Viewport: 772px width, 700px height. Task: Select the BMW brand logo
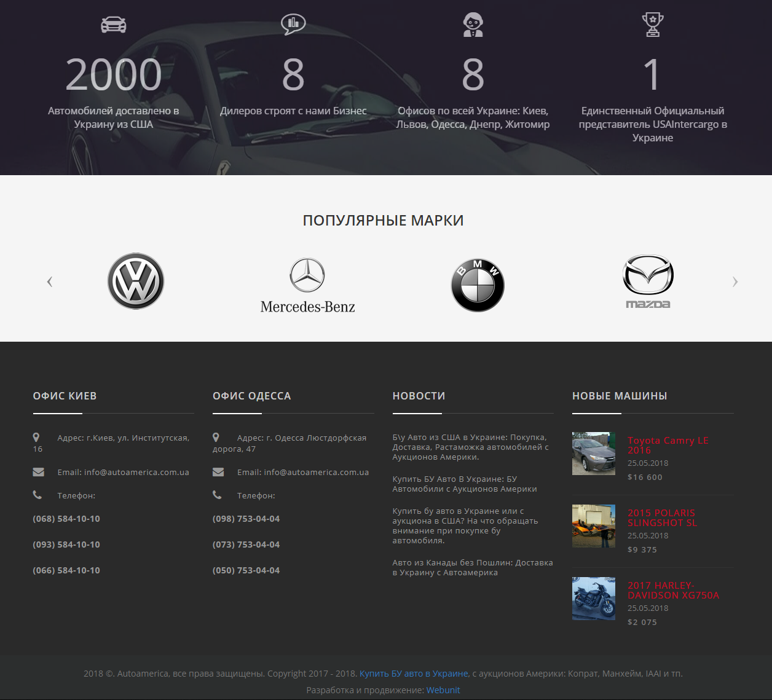click(478, 285)
